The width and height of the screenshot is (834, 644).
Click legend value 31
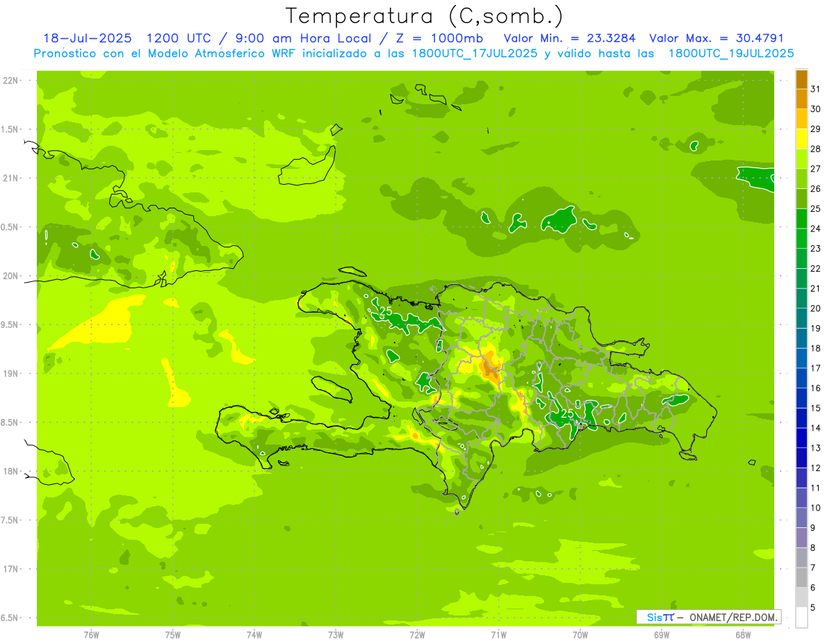click(815, 89)
